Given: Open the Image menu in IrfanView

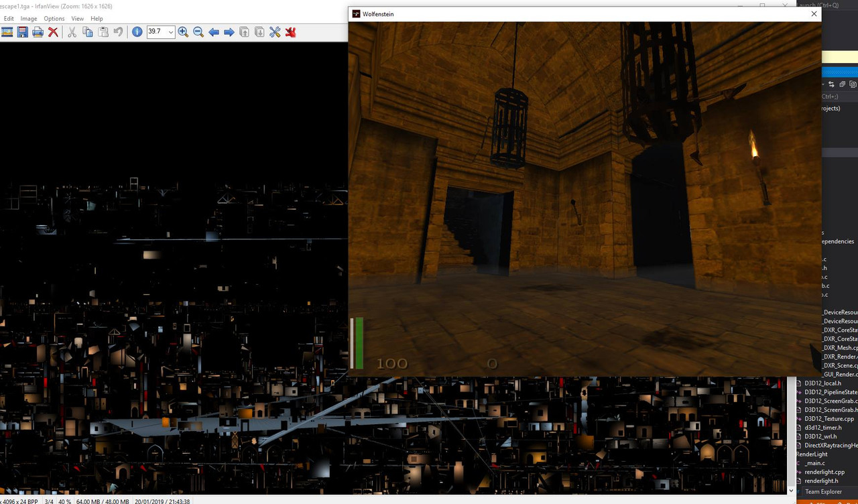Looking at the screenshot, I should tap(29, 19).
